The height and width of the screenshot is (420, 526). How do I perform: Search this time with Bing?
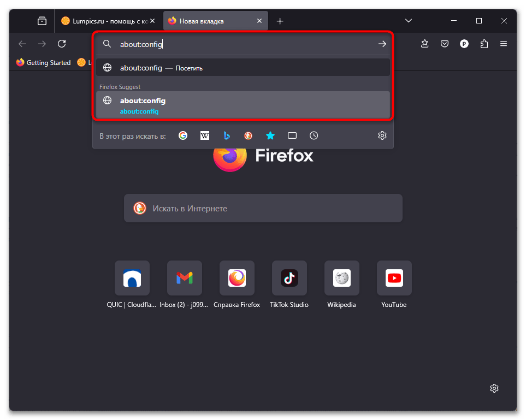[227, 135]
